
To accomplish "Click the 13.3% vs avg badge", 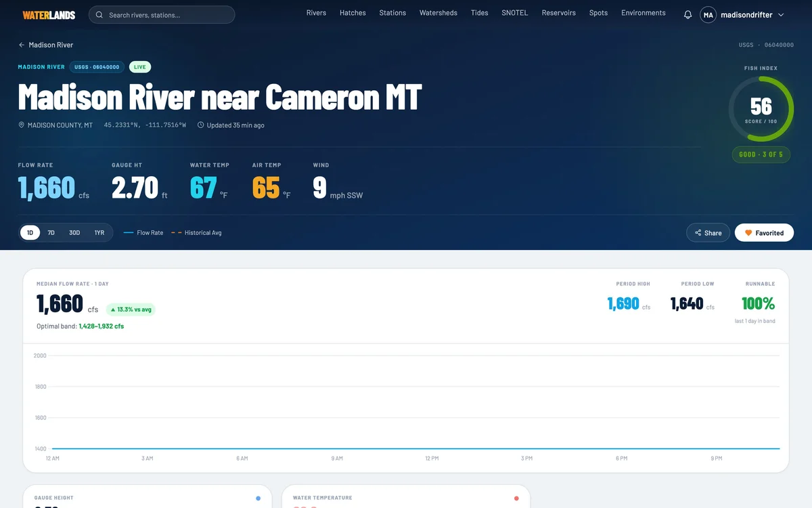I will (x=131, y=310).
